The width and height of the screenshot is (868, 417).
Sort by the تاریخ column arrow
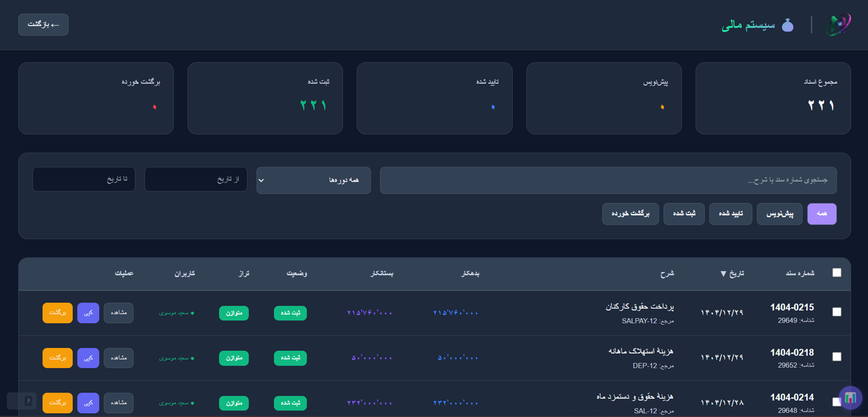[x=723, y=274]
